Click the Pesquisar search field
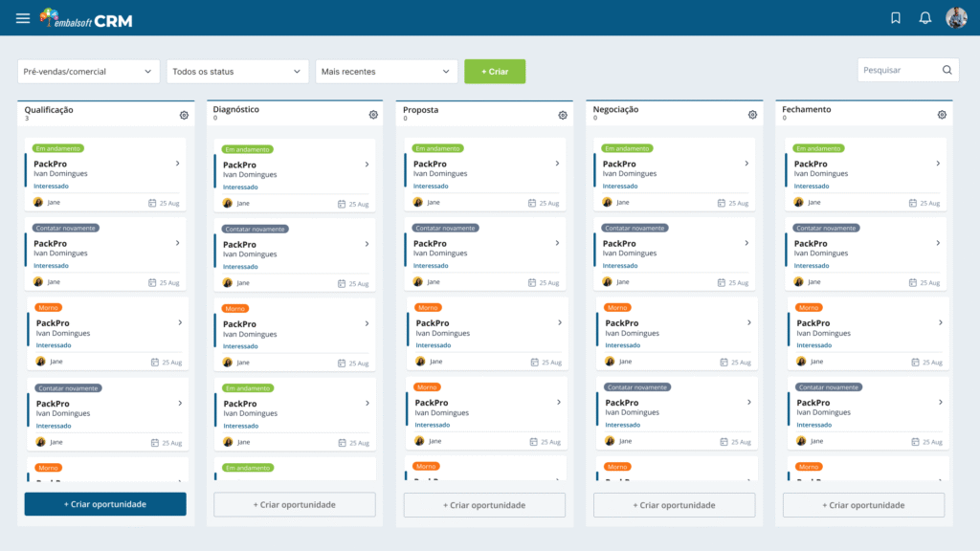 coord(900,70)
